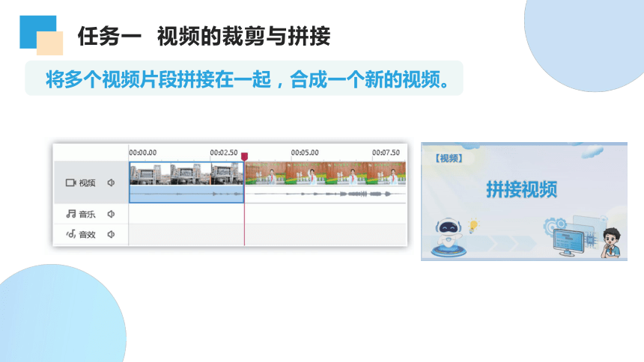Click the 【视频】 tag on the preview
644x362 pixels.
point(449,159)
